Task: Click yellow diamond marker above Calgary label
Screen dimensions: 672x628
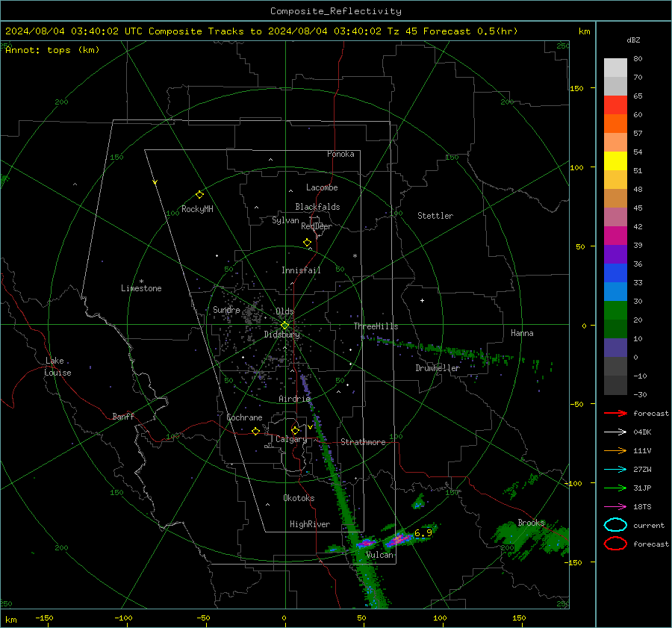Action: (295, 430)
